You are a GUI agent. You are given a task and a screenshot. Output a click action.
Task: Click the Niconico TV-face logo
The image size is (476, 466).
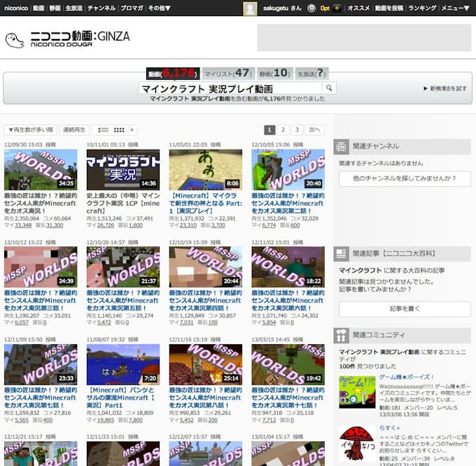[14, 40]
